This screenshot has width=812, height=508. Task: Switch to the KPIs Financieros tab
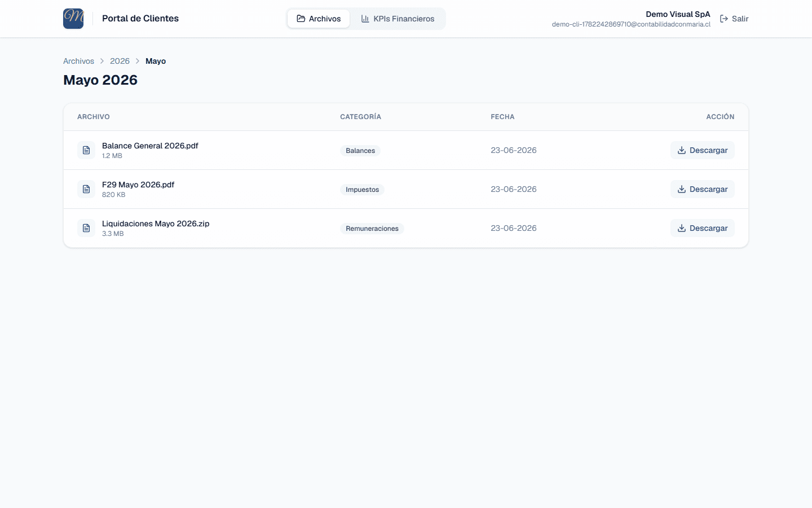[398, 19]
